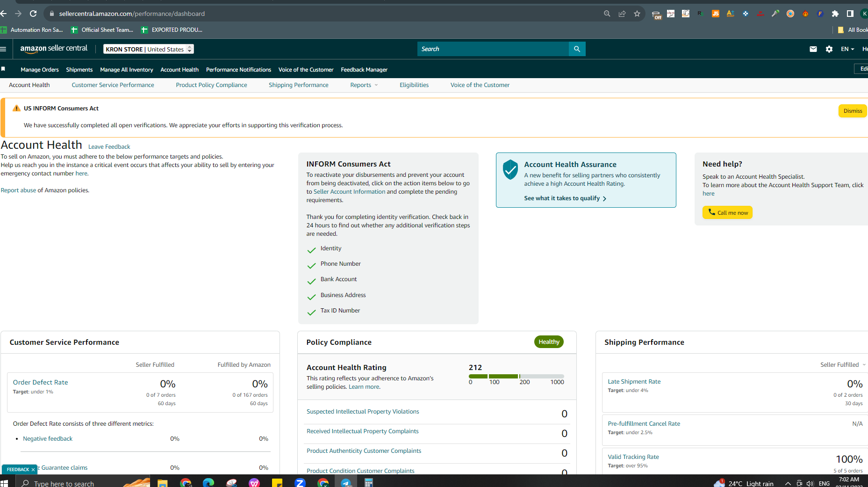Click the Account Health Rating progress bar

click(x=516, y=376)
